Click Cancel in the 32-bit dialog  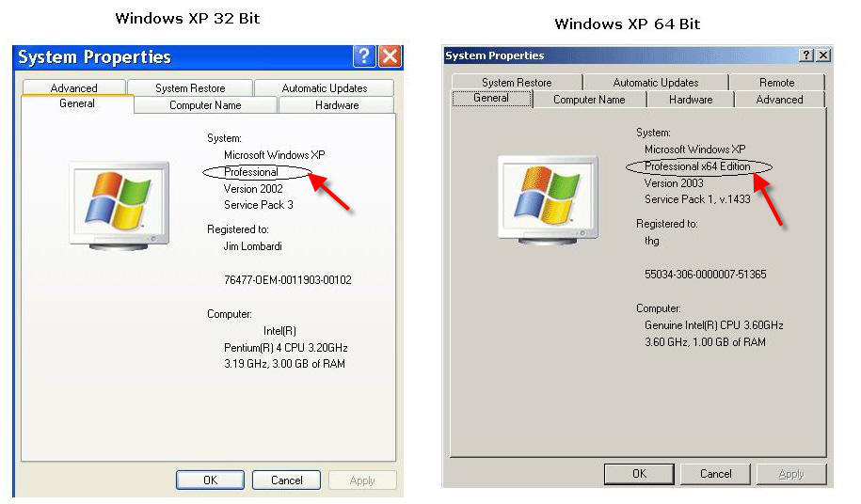point(287,480)
